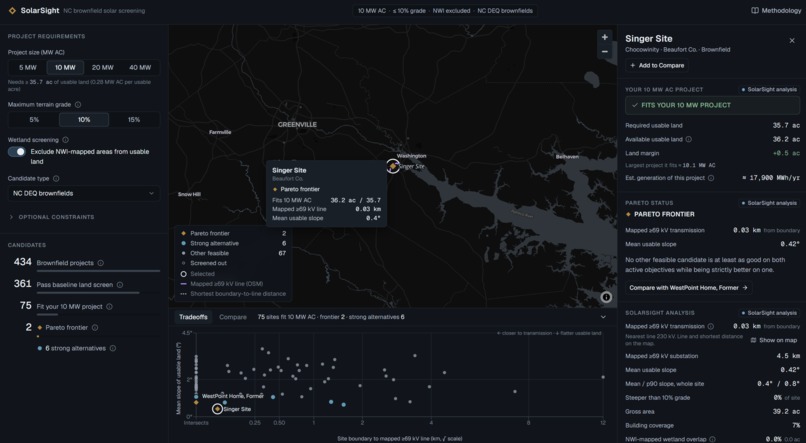Click info icon beside Est. generation of this project
The height and width of the screenshot is (443, 806).
click(711, 178)
